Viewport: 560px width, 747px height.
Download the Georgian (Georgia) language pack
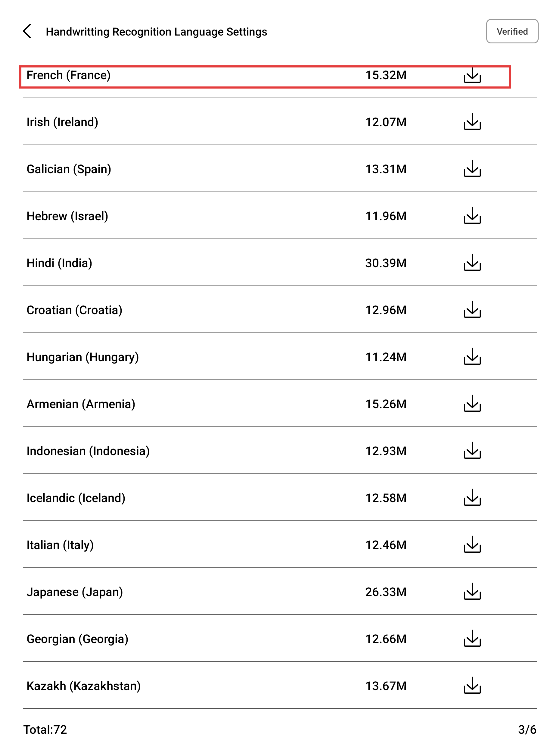472,639
